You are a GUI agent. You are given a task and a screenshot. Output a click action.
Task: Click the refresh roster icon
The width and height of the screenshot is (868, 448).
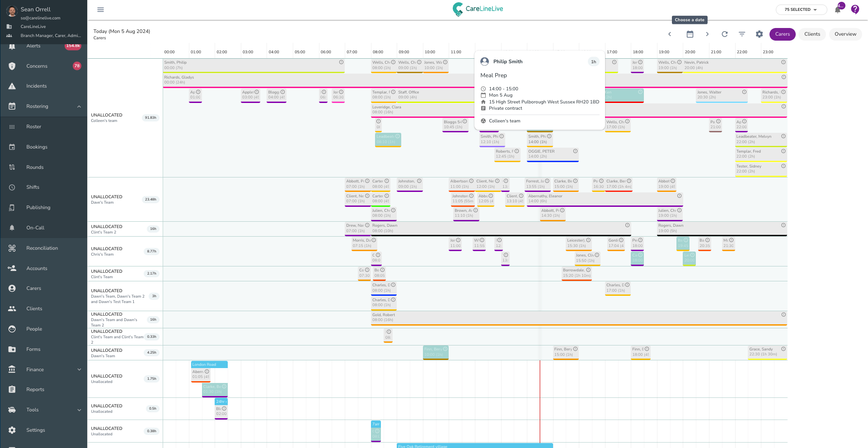click(x=724, y=34)
